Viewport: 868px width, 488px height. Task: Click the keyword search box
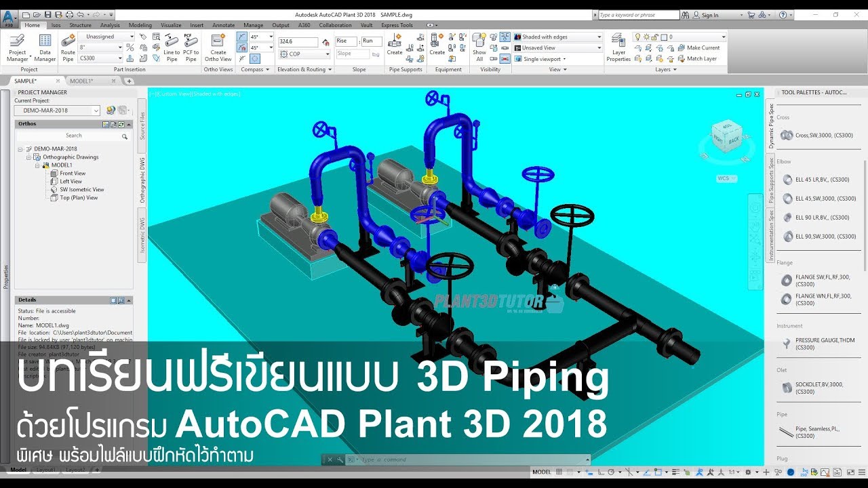point(639,15)
